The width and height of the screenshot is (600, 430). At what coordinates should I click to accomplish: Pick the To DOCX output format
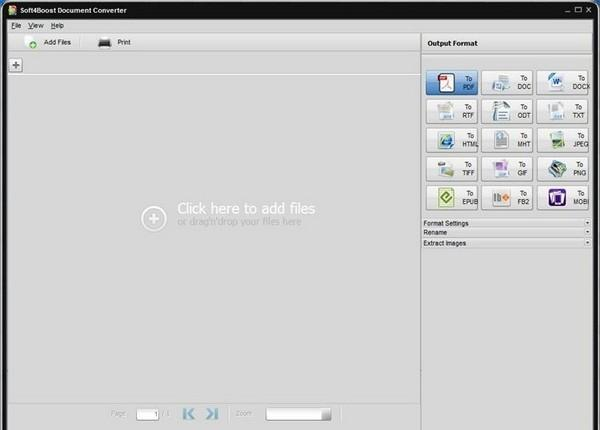click(x=562, y=83)
